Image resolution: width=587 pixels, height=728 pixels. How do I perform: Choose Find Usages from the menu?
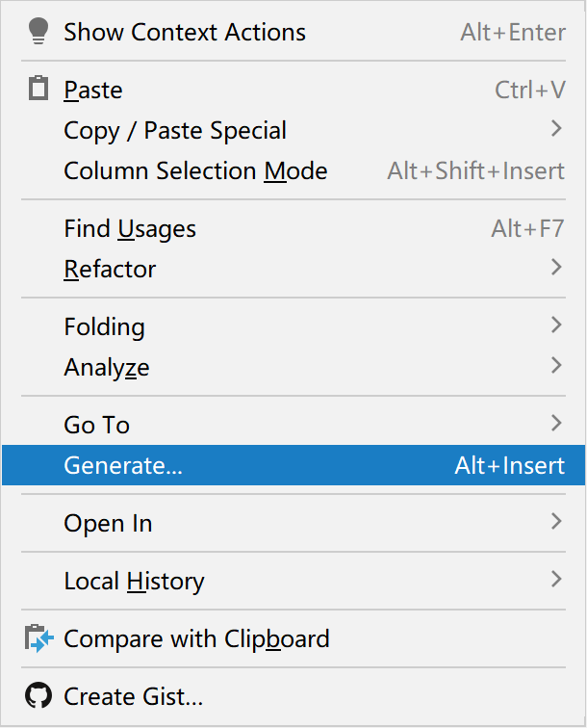coord(130,229)
